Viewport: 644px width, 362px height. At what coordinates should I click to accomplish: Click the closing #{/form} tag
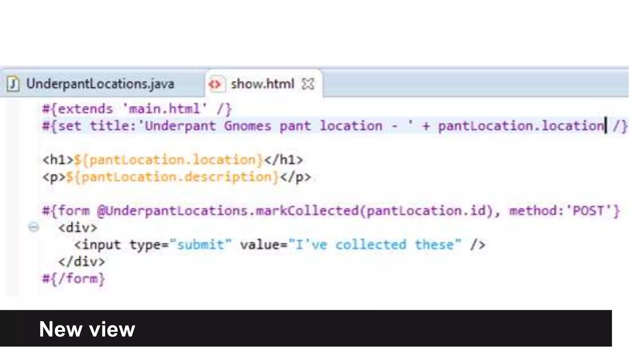coord(74,279)
